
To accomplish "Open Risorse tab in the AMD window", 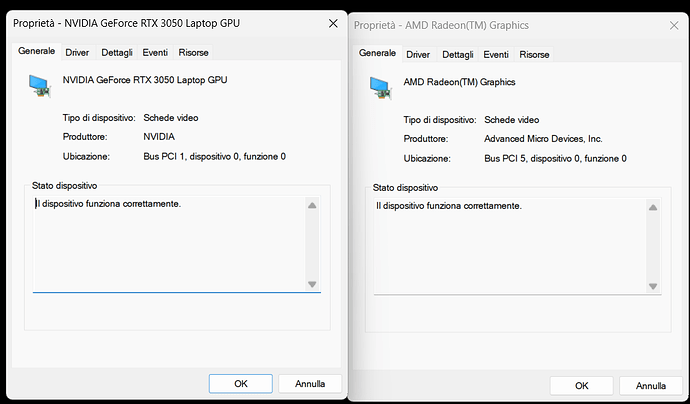I will (x=534, y=54).
